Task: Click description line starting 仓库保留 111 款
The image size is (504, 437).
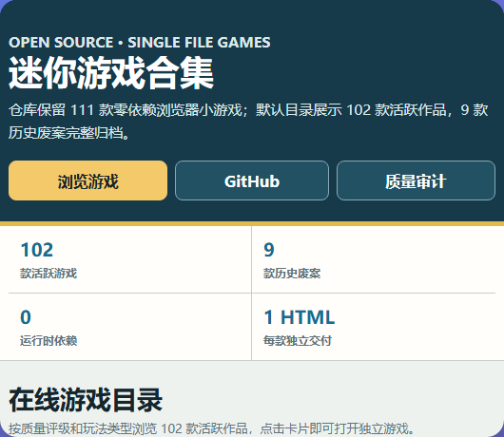Action: (248, 110)
